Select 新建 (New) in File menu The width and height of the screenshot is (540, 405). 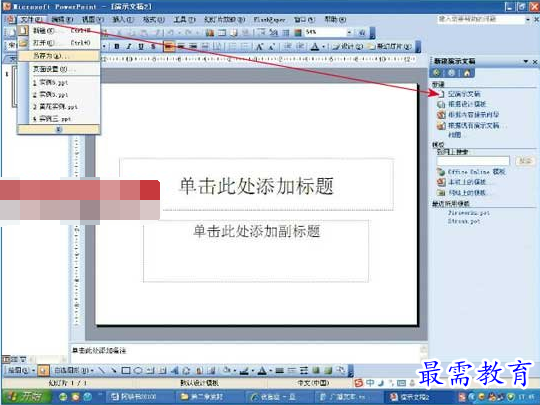59,31
